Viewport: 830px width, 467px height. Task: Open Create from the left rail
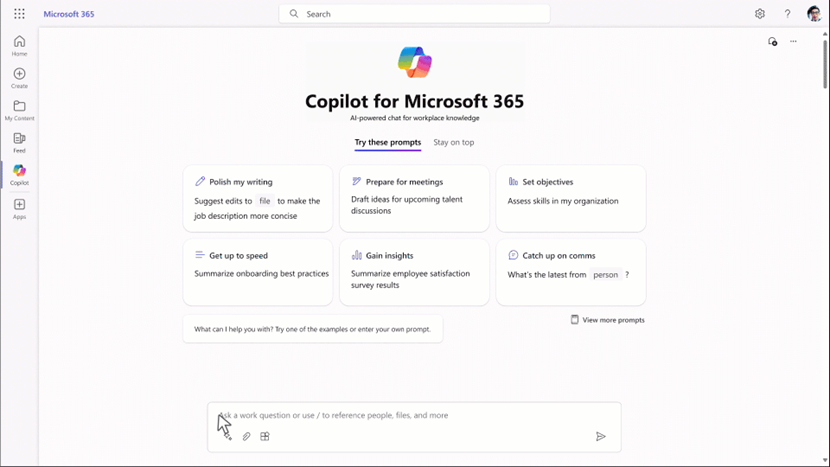pos(19,77)
